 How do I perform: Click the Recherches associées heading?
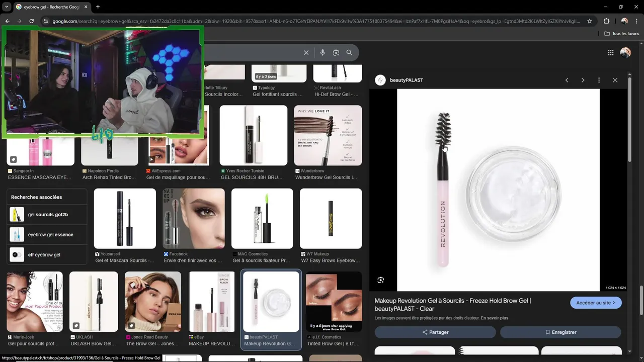(37, 197)
